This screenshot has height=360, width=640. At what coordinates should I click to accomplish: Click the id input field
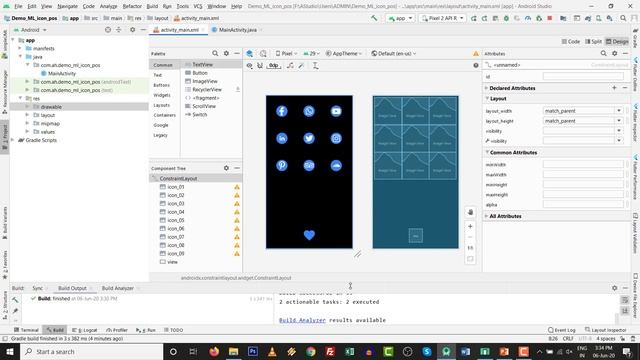(x=583, y=76)
